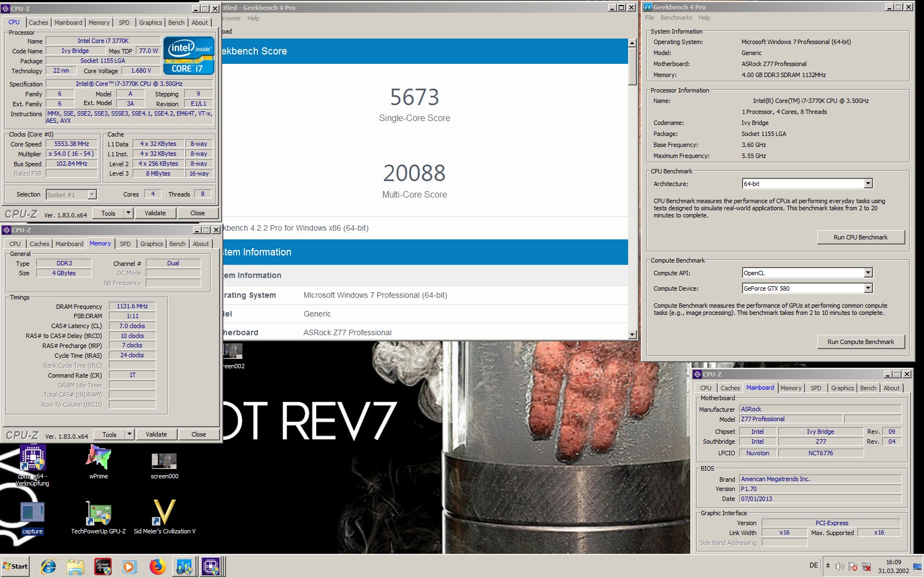Launch Firefox from the taskbar
This screenshot has height=578, width=924.
[x=158, y=566]
